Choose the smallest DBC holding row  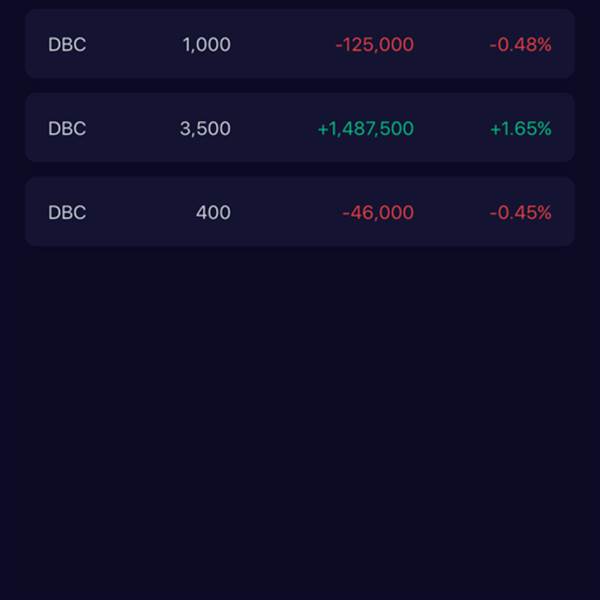tap(300, 212)
